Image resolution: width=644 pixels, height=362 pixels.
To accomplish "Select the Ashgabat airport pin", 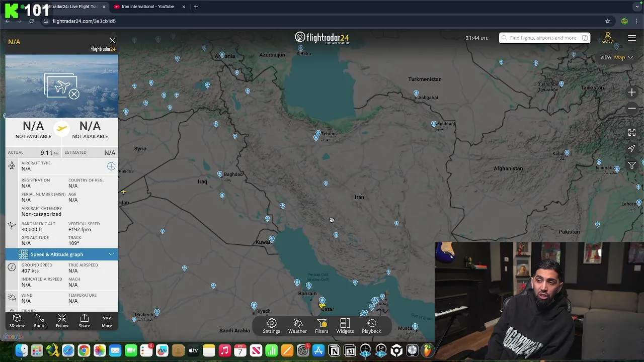I will (416, 94).
